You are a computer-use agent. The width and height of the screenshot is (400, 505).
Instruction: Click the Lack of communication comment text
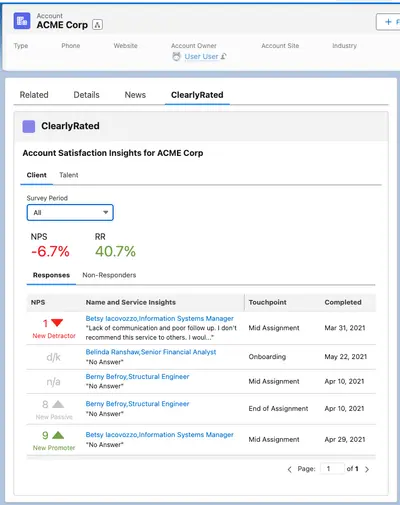(x=161, y=333)
